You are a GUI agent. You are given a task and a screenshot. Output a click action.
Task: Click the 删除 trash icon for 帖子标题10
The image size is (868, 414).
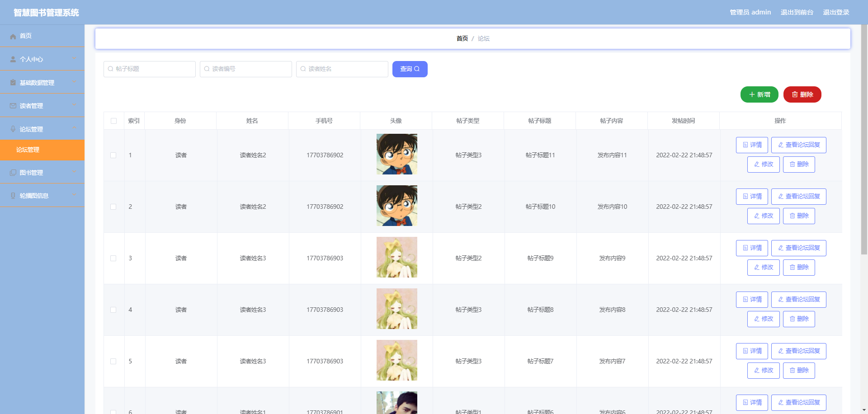pos(793,216)
